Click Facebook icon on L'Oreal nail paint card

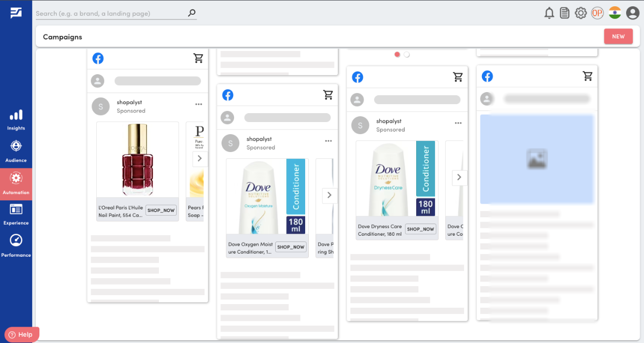[x=98, y=58]
